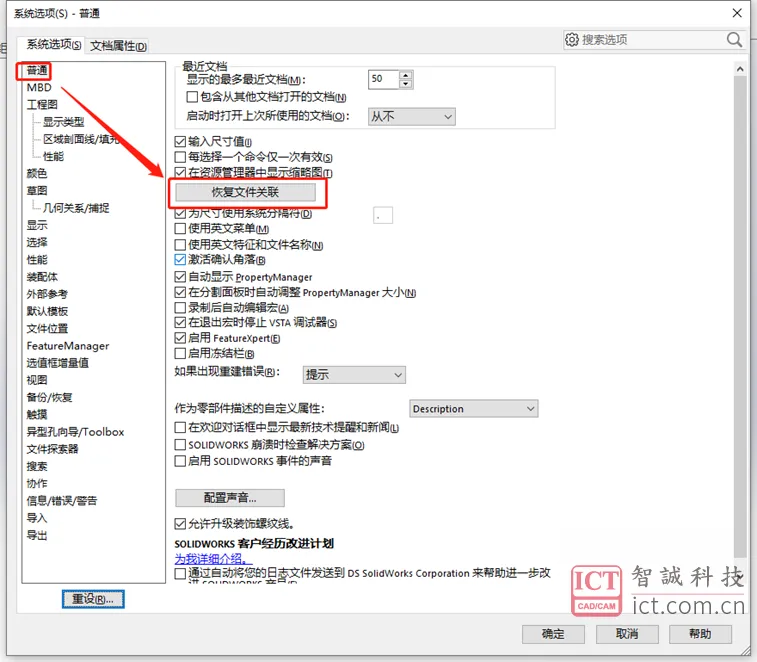Open 如果出现重建错误 dropdown showing 提示

(354, 375)
